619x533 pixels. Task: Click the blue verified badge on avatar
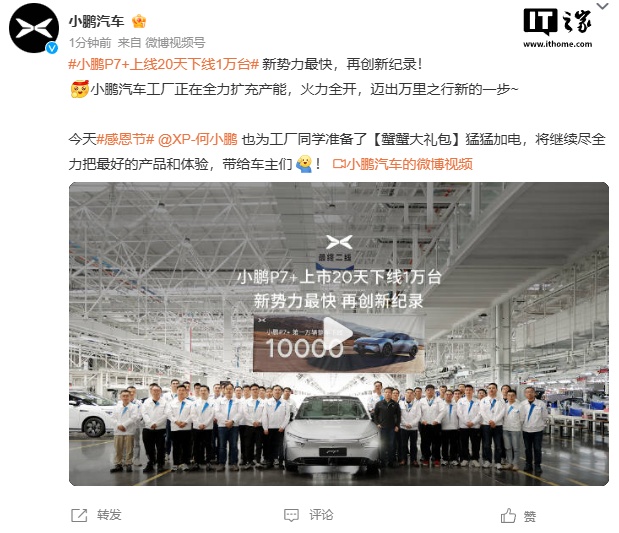click(x=52, y=48)
